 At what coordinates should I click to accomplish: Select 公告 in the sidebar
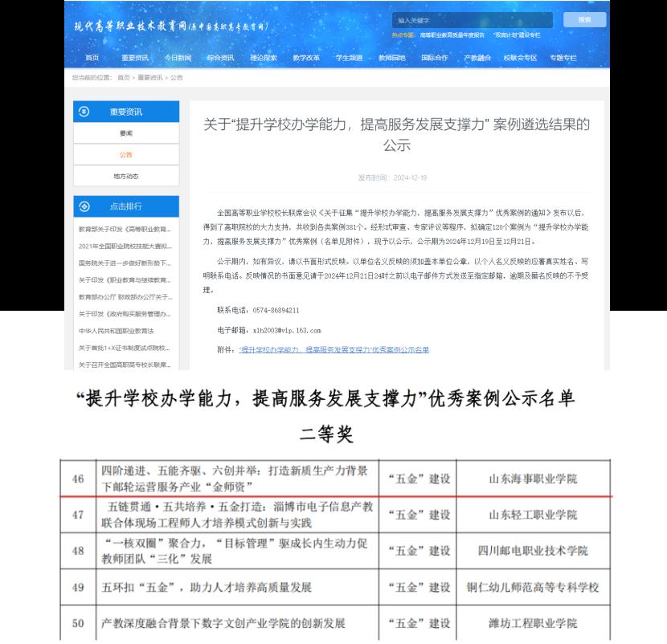coord(126,155)
